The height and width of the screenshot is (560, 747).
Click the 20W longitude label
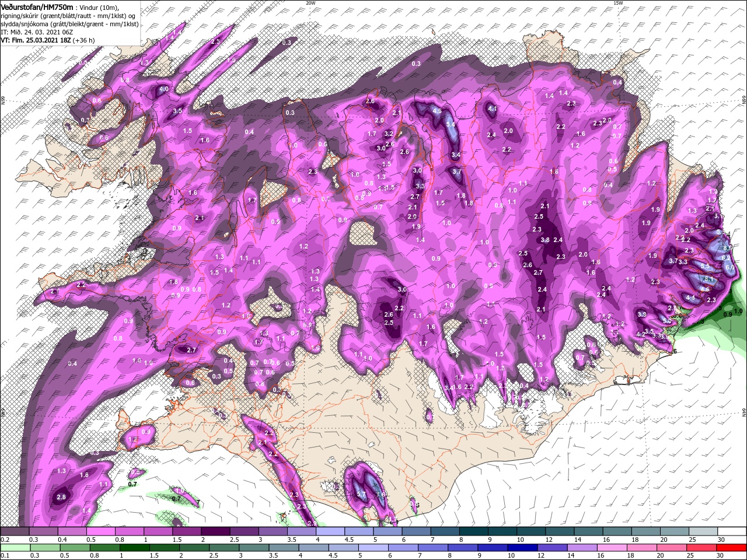(310, 3)
